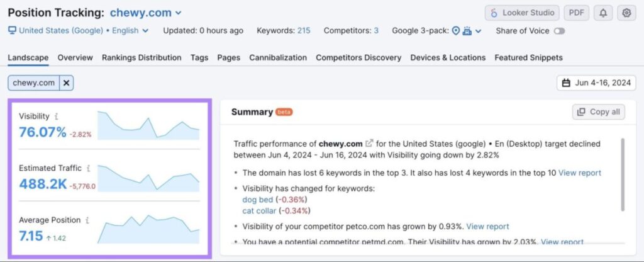Image resolution: width=644 pixels, height=262 pixels.
Task: Click the Copy all button
Action: [599, 112]
